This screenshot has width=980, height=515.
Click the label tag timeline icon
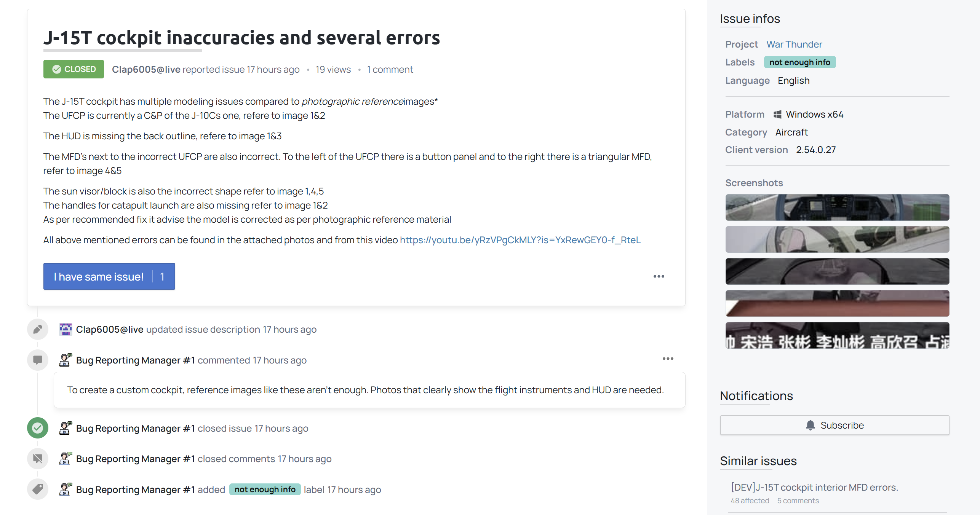38,489
